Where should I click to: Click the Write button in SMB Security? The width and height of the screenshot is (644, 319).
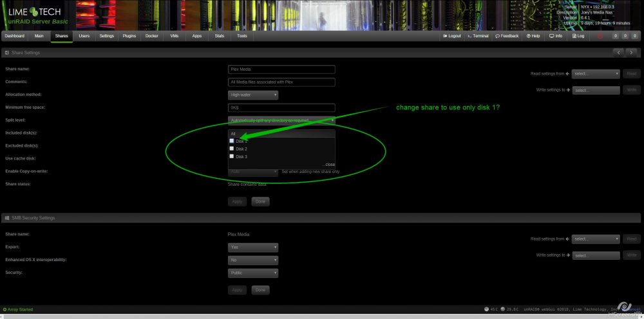point(631,255)
